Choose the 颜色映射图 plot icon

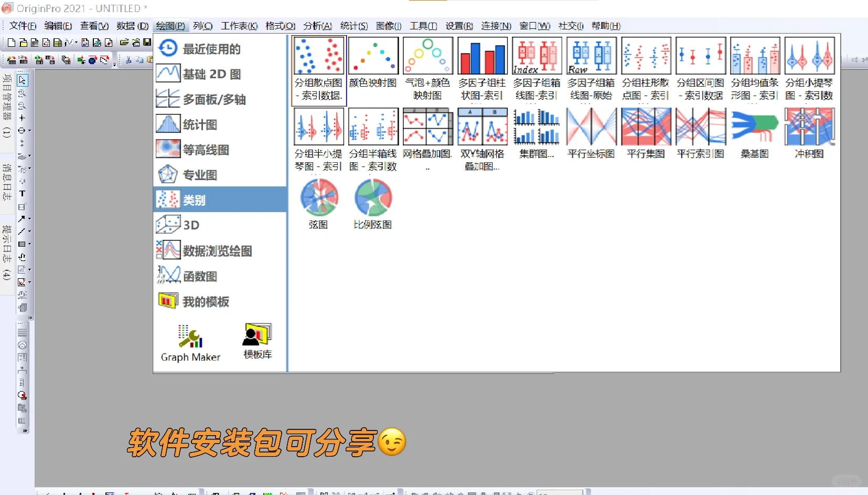click(373, 63)
